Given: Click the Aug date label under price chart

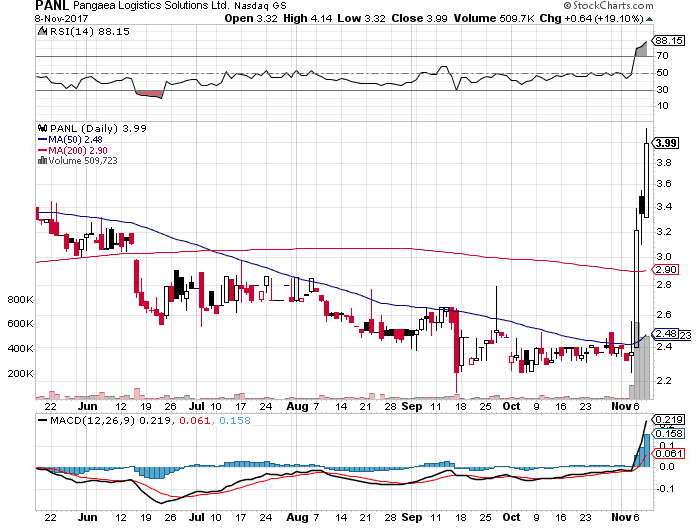Looking at the screenshot, I should coord(297,406).
